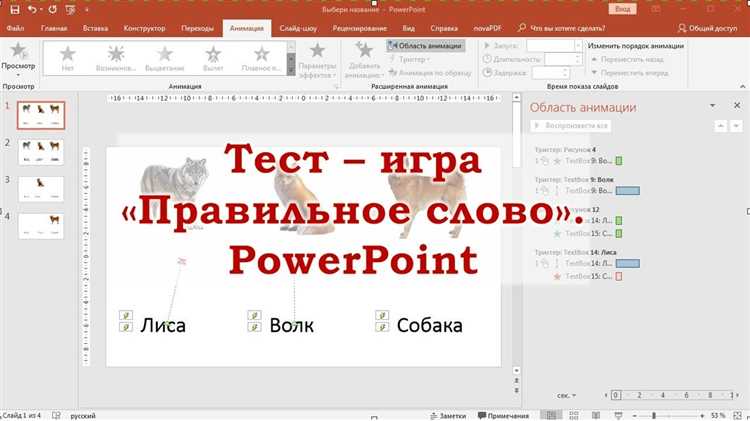Select slide 3 thumbnail

coord(41,188)
